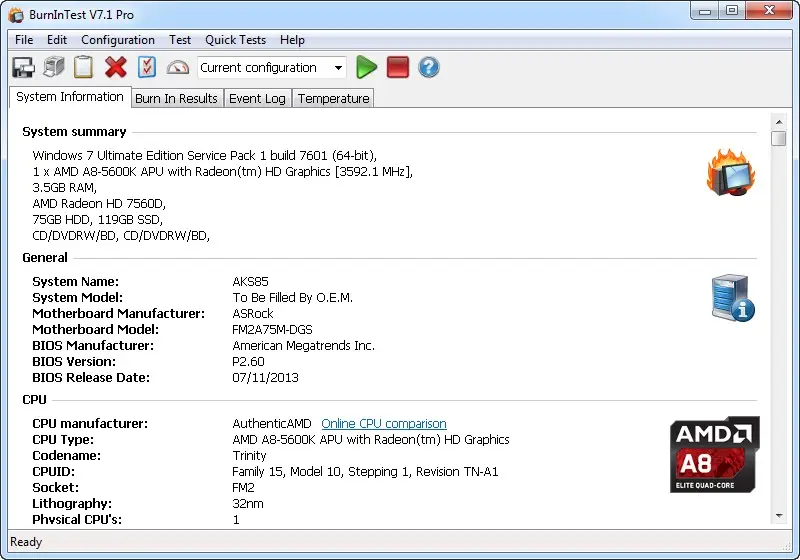Viewport: 800px width, 560px height.
Task: Minimize the BurnInTest window
Action: 705,11
